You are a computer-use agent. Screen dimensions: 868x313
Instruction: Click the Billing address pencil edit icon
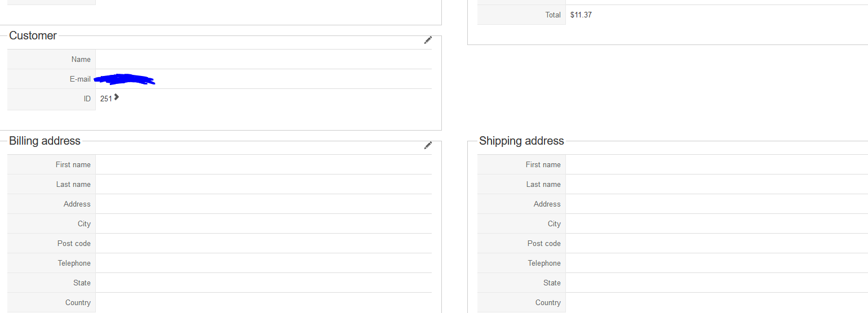[428, 145]
